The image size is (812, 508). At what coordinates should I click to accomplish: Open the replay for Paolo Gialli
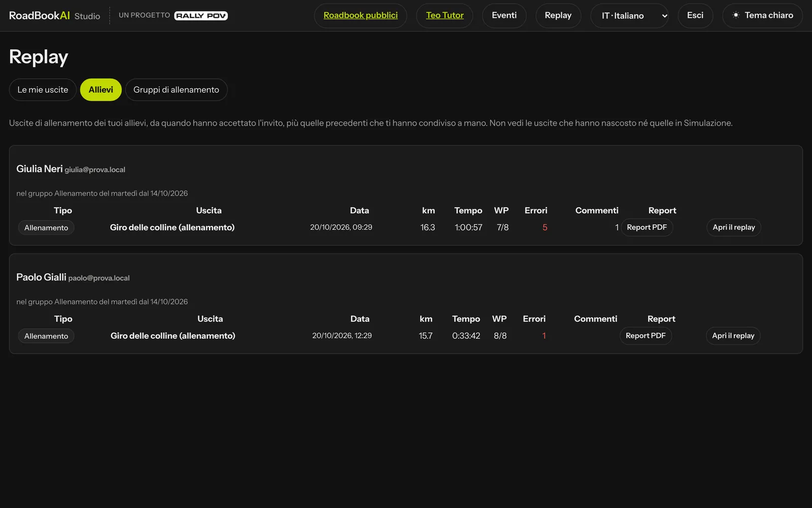733,336
